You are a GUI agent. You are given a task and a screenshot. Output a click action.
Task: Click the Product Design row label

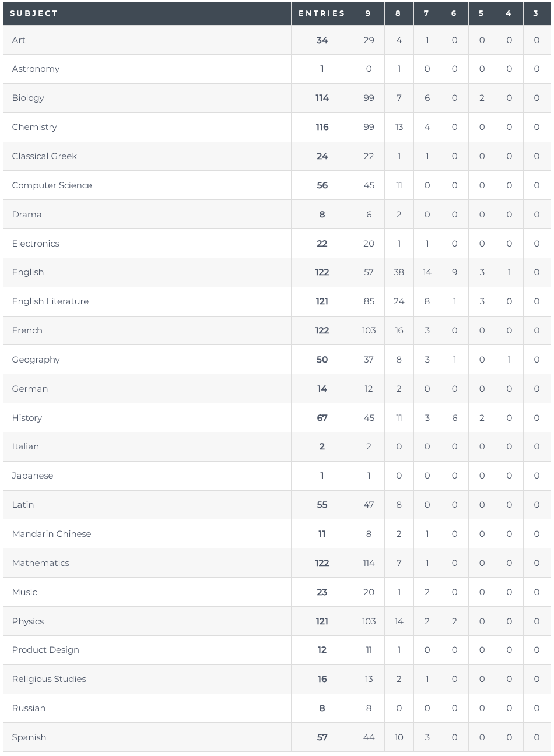click(45, 650)
